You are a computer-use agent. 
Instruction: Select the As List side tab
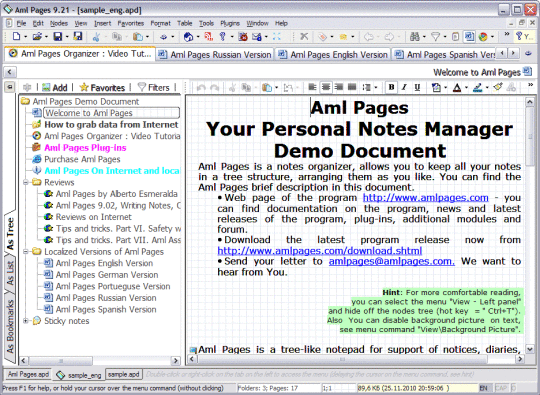tap(10, 273)
